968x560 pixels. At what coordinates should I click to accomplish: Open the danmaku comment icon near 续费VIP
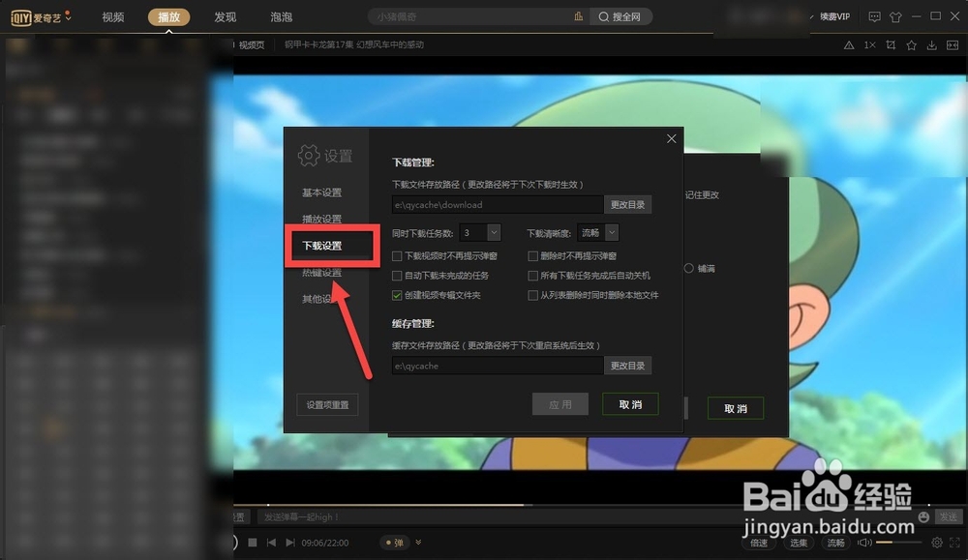[x=875, y=16]
